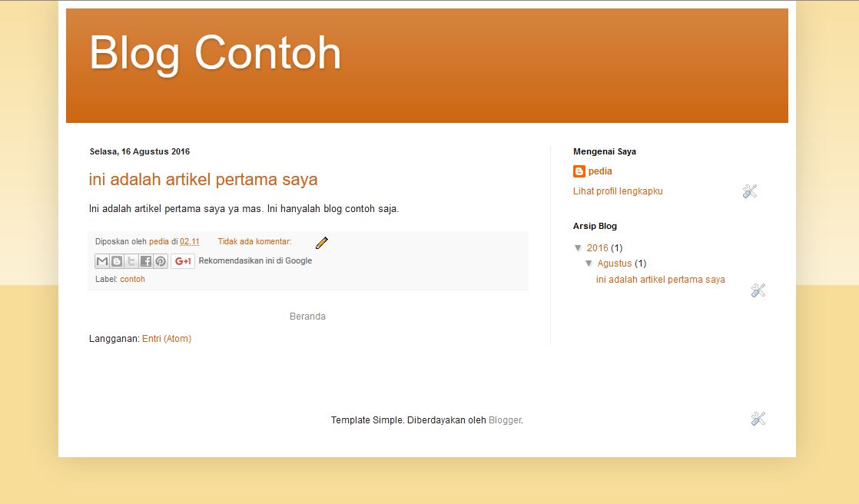Image resolution: width=859 pixels, height=504 pixels.
Task: Click the G+1 recommend icon
Action: [x=181, y=260]
